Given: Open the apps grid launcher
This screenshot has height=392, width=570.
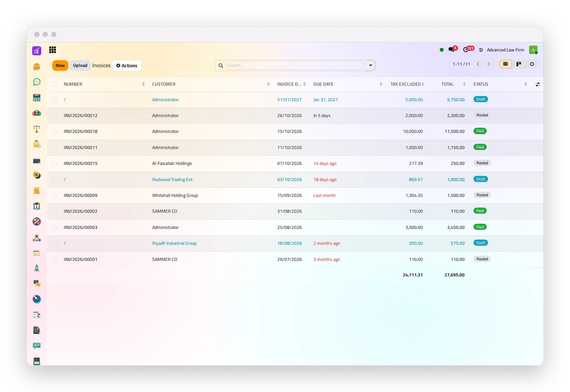Looking at the screenshot, I should tap(53, 50).
